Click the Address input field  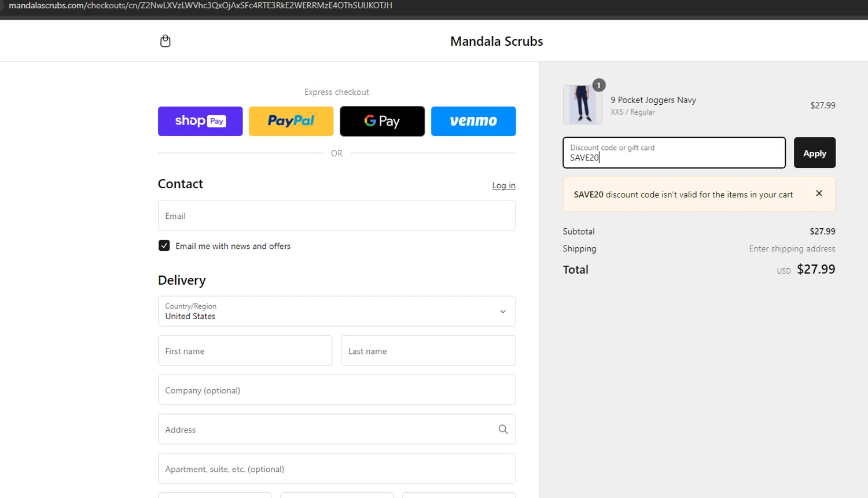[x=337, y=429]
